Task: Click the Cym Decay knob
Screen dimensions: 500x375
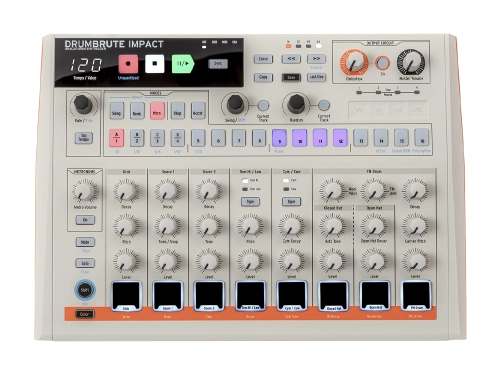Action: click(x=291, y=226)
